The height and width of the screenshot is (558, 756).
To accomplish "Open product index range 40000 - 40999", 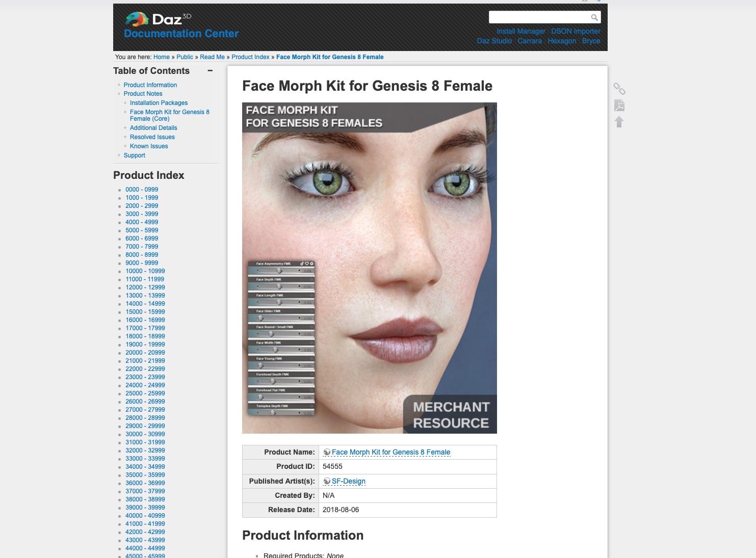I will coord(145,516).
